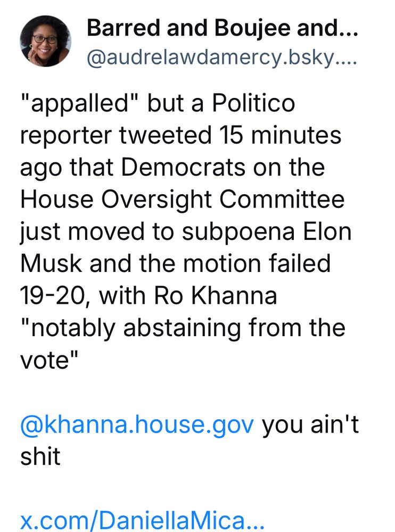
Task: Click the word Politico in the post
Action: point(253,103)
